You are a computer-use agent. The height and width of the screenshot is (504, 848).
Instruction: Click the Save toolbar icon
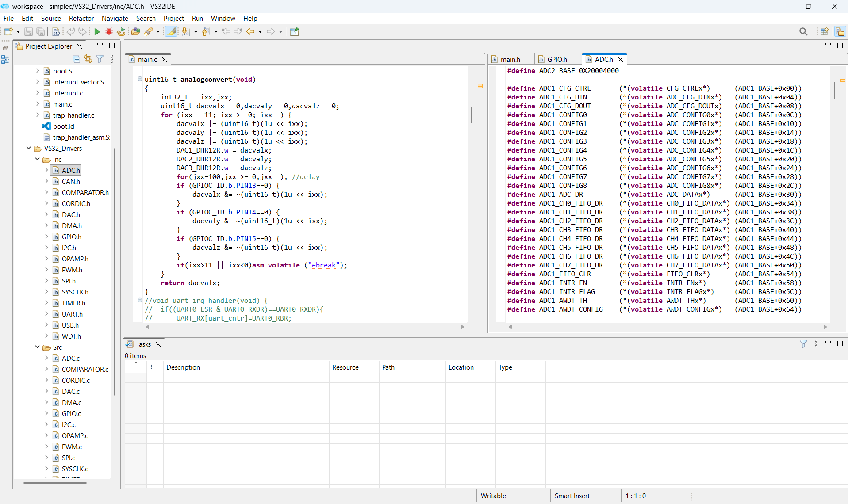click(x=28, y=31)
